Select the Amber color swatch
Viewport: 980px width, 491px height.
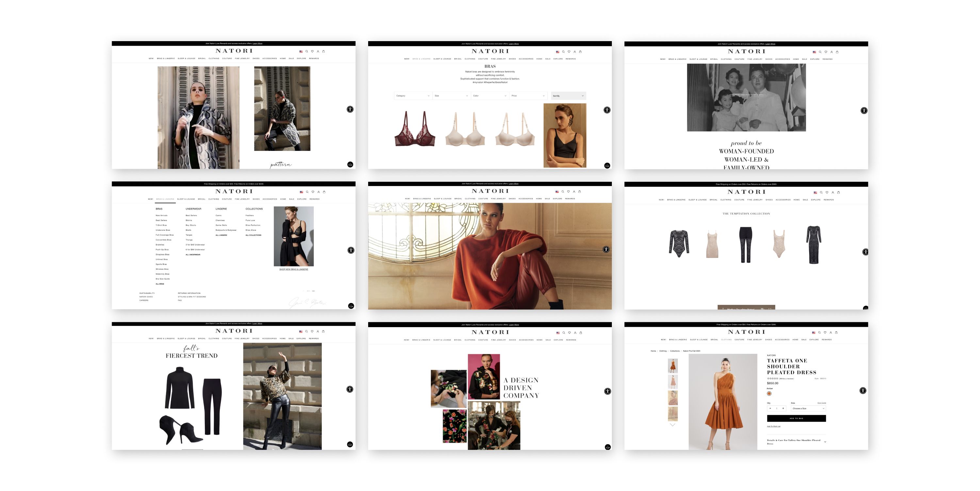(x=769, y=394)
